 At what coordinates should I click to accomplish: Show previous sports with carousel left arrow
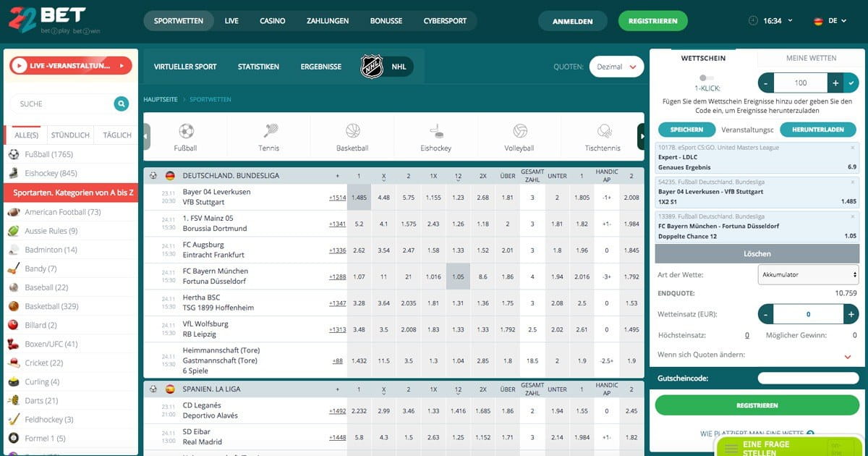pos(147,137)
